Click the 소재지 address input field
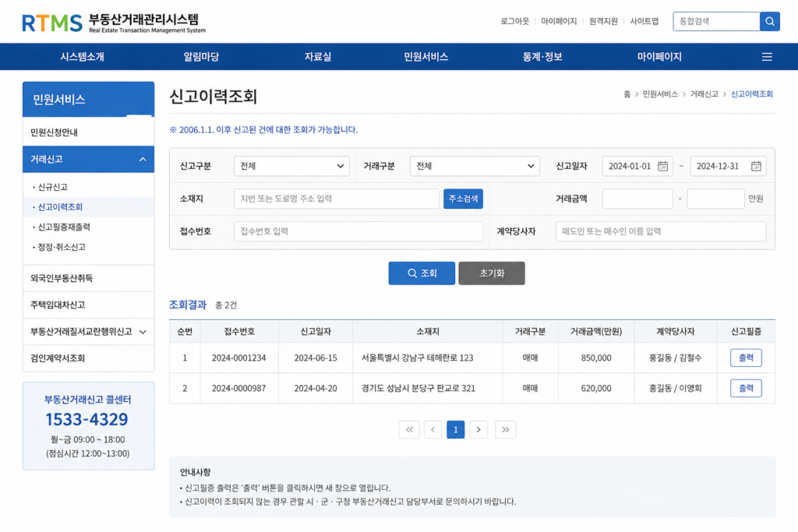This screenshot has width=798, height=532. [x=337, y=199]
